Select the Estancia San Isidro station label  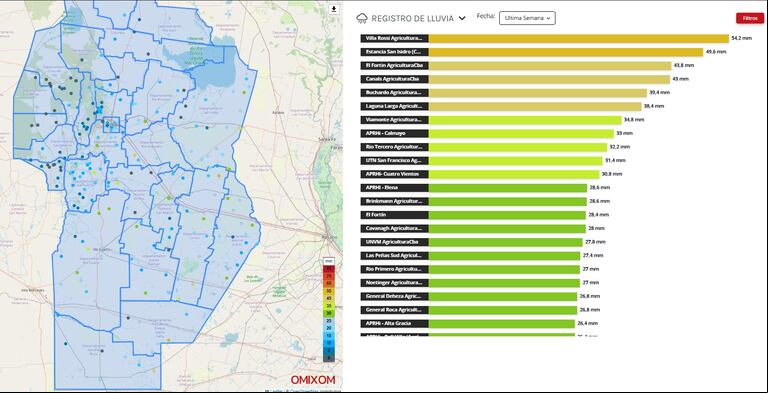coord(395,52)
